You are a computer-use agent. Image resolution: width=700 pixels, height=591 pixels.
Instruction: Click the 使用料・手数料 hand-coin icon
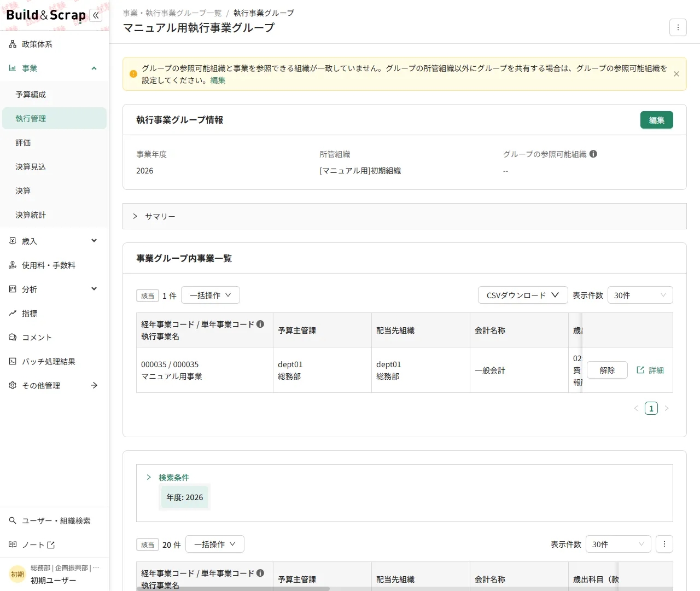(x=13, y=265)
